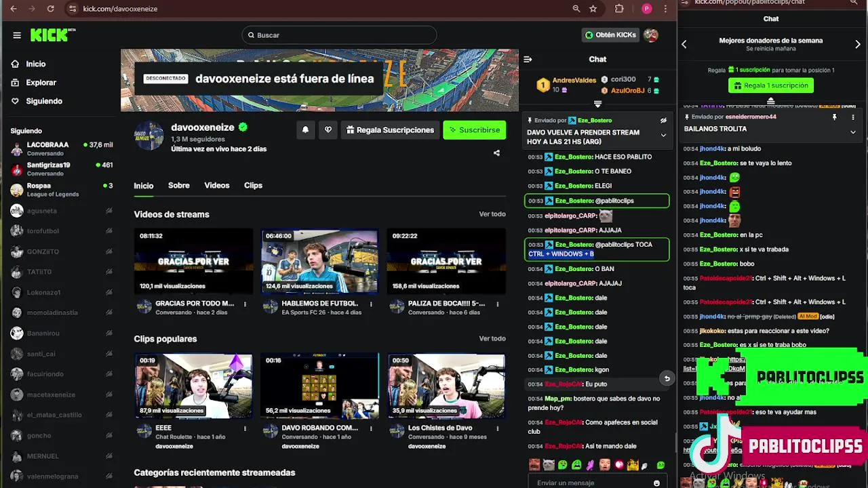Open the HABLEMOS DE FUTBOL video thumbnail

(x=319, y=262)
